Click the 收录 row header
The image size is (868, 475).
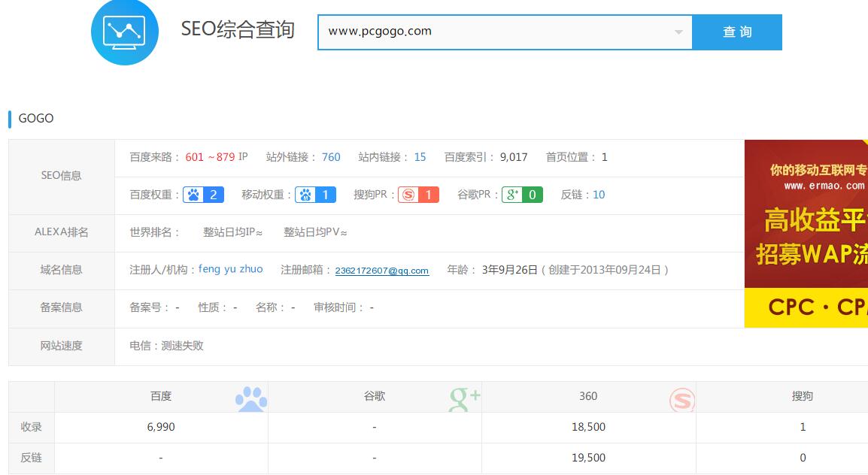(x=32, y=427)
